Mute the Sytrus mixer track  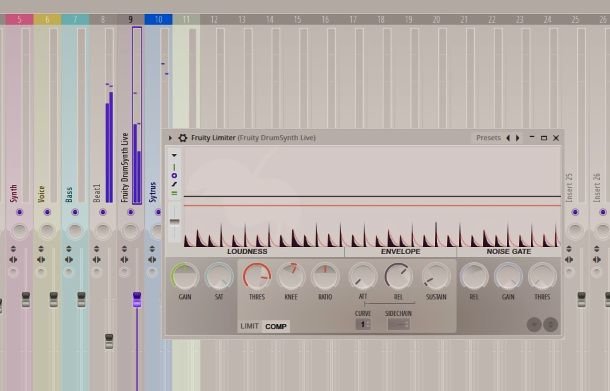pyautogui.click(x=158, y=212)
